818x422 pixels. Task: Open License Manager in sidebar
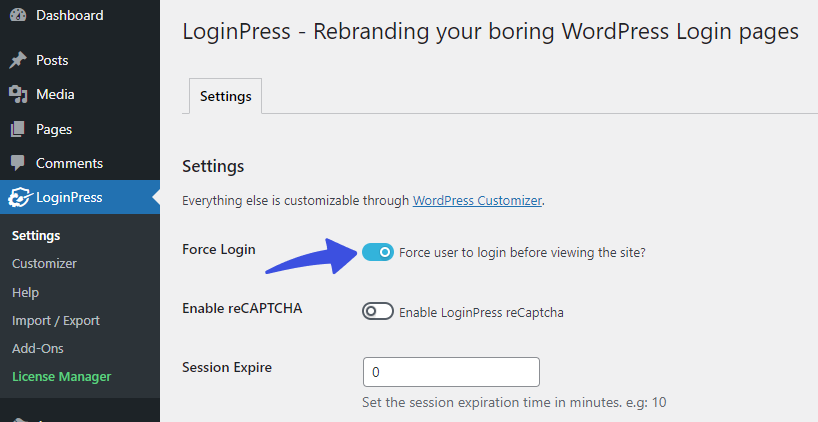click(x=62, y=377)
